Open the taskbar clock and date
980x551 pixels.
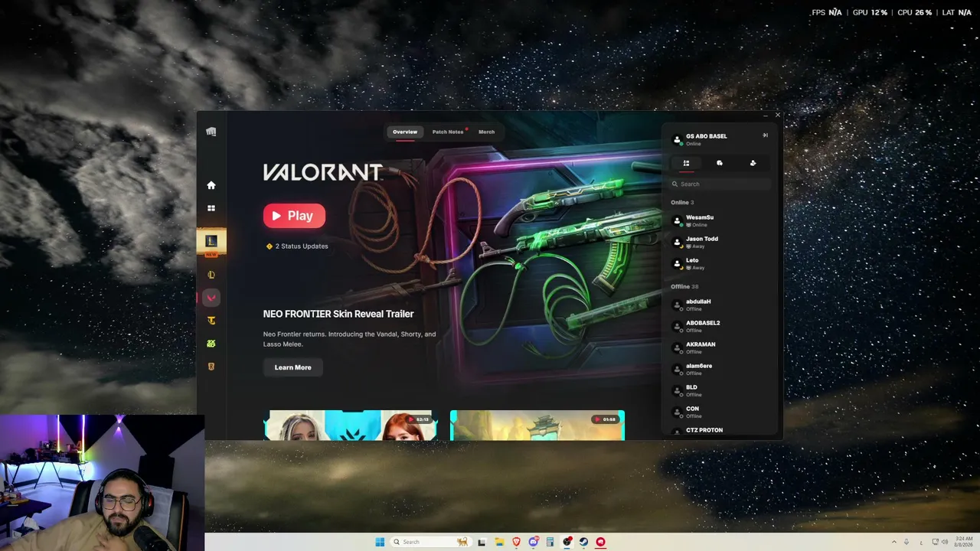point(964,542)
